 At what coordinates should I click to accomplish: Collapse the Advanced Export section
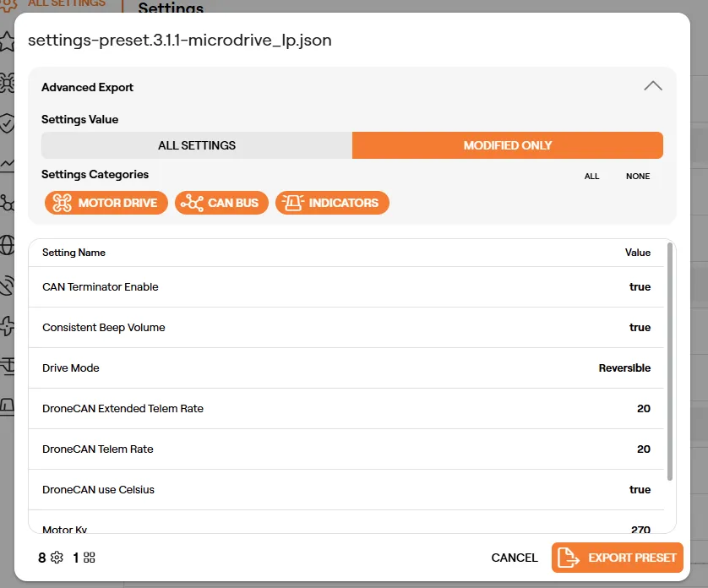(653, 86)
